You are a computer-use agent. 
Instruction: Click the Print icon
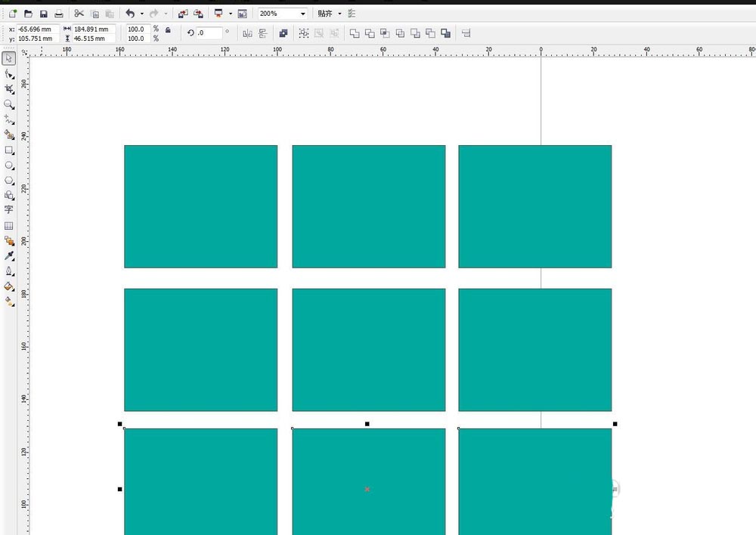(x=59, y=14)
